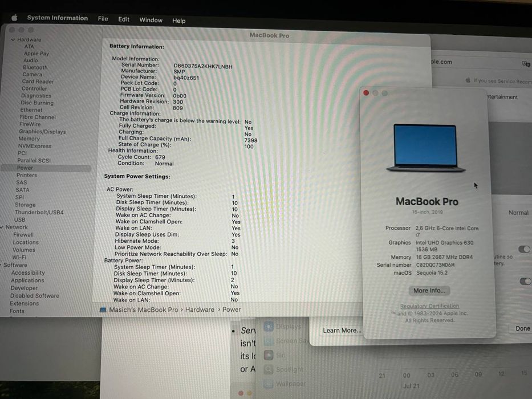This screenshot has width=532, height=399.
Task: Select FireWire in the sidebar
Action: pos(30,124)
